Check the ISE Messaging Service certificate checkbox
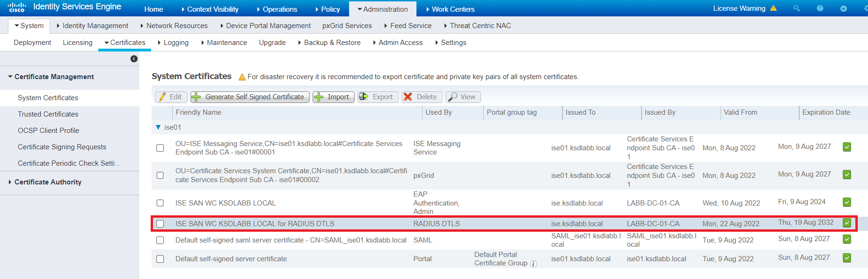Image resolution: width=868 pixels, height=279 pixels. click(160, 148)
